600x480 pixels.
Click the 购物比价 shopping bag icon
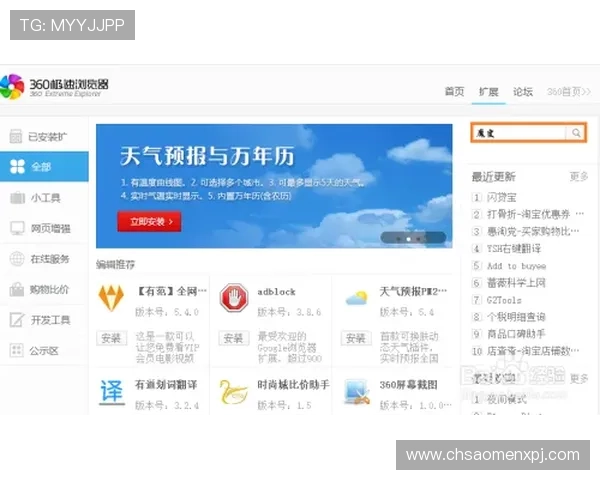coord(16,289)
